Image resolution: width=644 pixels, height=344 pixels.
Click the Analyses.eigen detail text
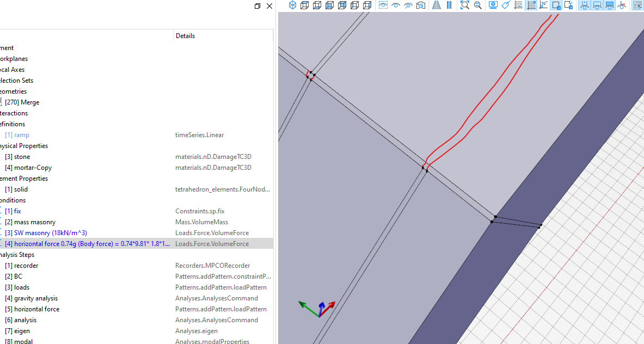tap(197, 330)
